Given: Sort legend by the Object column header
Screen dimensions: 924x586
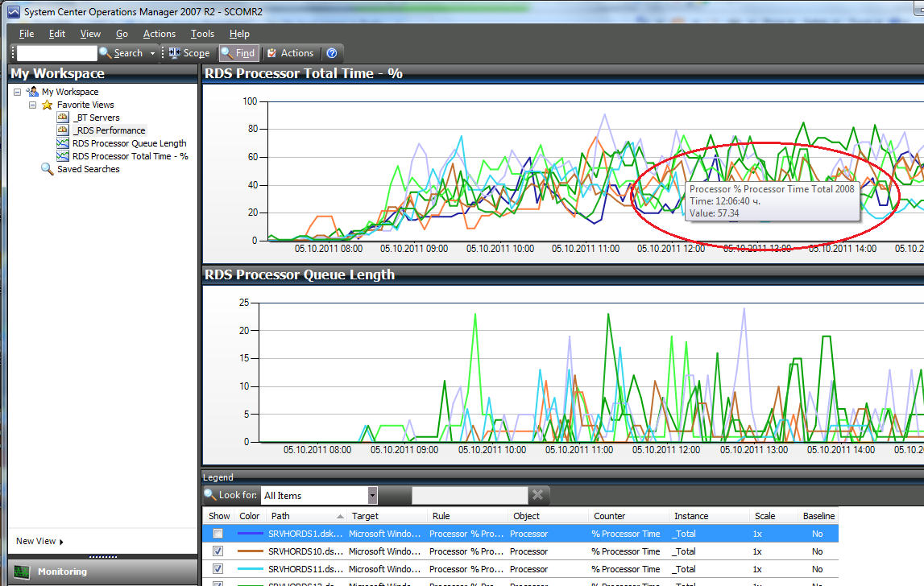Looking at the screenshot, I should pyautogui.click(x=548, y=516).
